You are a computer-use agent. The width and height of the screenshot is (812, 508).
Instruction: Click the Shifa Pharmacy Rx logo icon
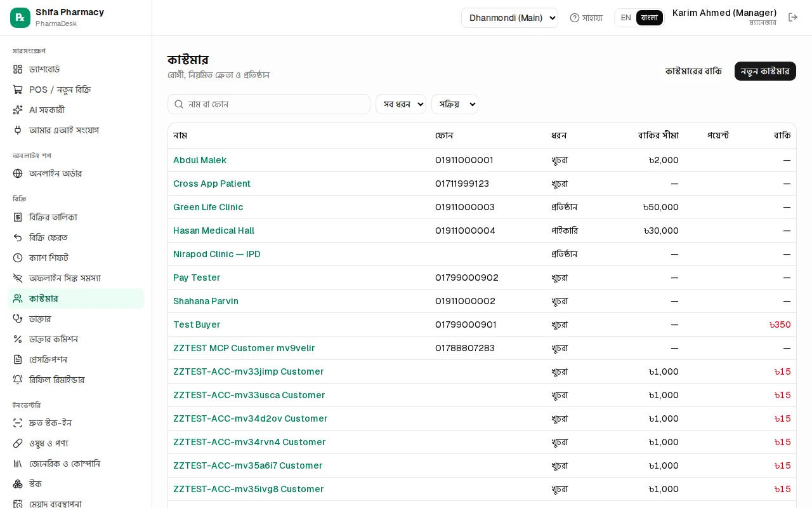point(20,18)
